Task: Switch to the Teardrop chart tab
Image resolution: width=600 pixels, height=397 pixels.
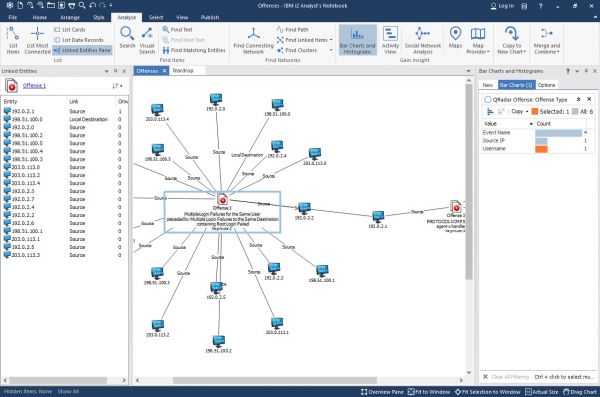Action: (x=183, y=70)
